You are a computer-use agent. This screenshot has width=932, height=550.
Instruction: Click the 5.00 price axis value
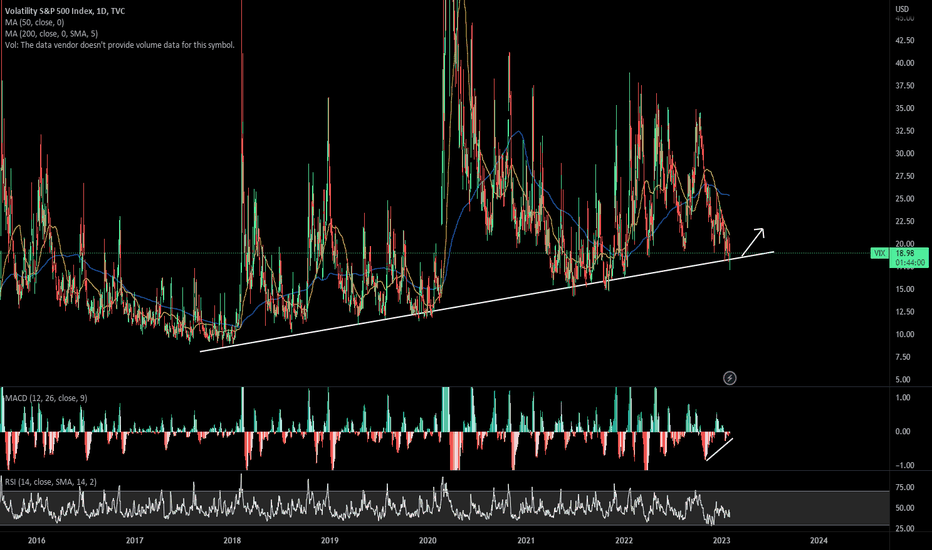[903, 379]
